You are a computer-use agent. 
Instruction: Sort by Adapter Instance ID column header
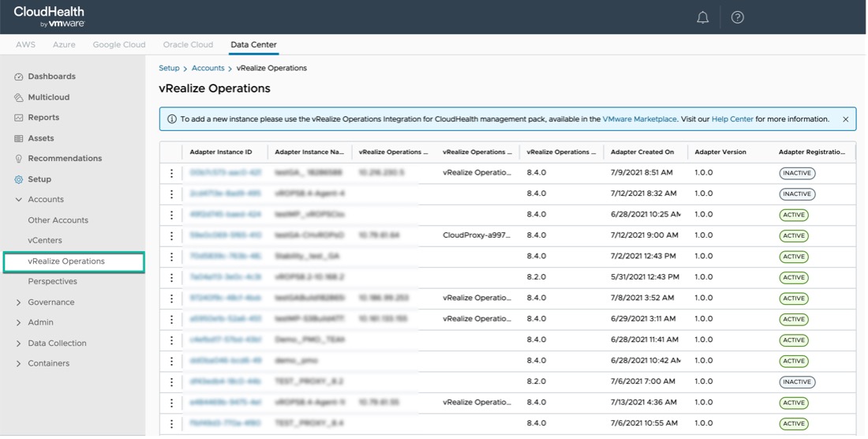221,152
